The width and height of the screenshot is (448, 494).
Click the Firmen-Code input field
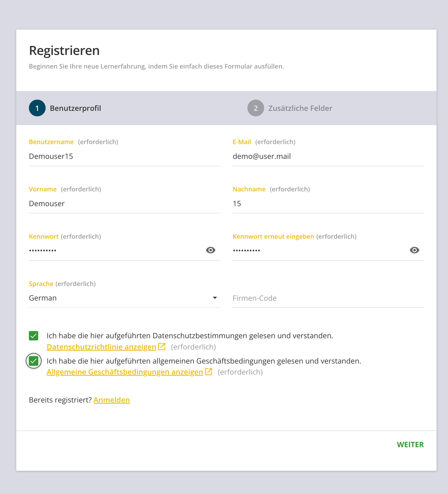click(x=328, y=298)
